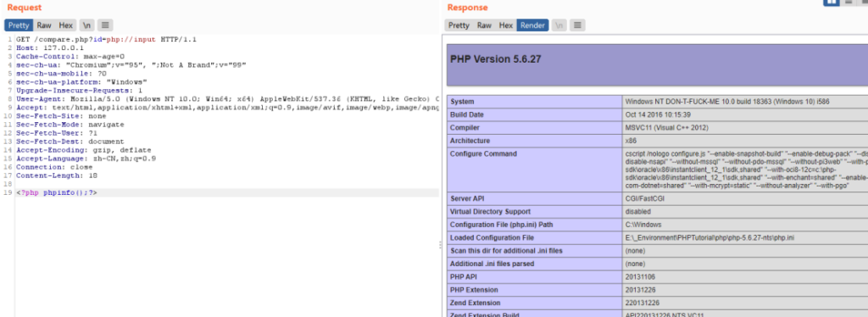Select the disabled value cell
868x317 pixels.
tap(745, 211)
